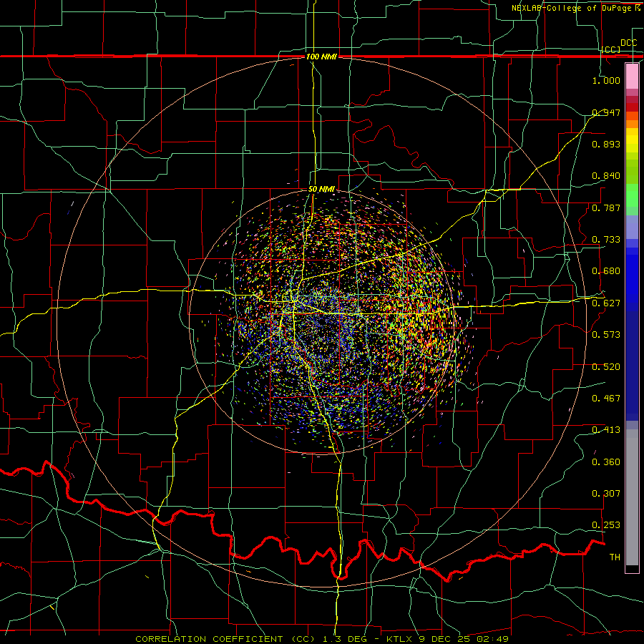
Task: Click the TH threshold label
Action: 615,557
